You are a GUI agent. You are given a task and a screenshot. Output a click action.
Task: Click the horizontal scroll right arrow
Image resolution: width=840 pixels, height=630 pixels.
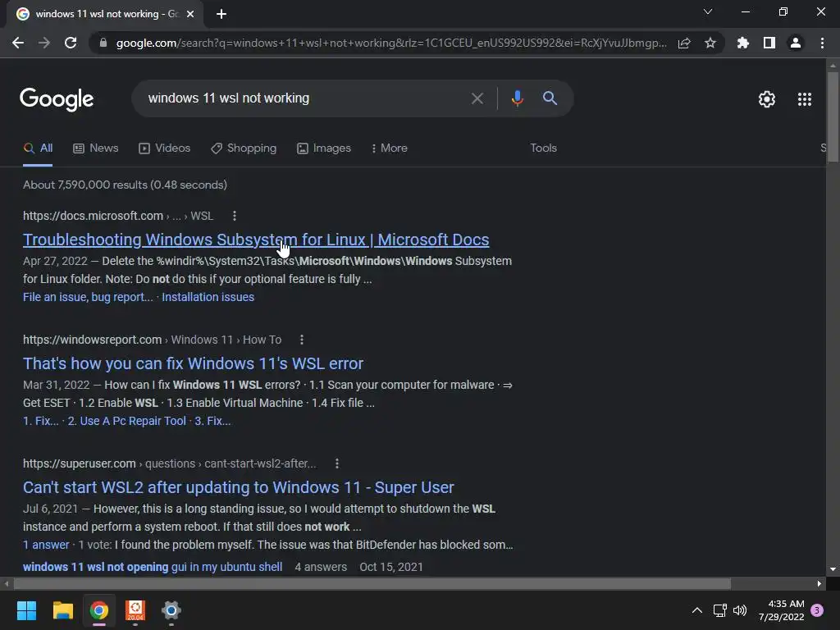point(819,583)
